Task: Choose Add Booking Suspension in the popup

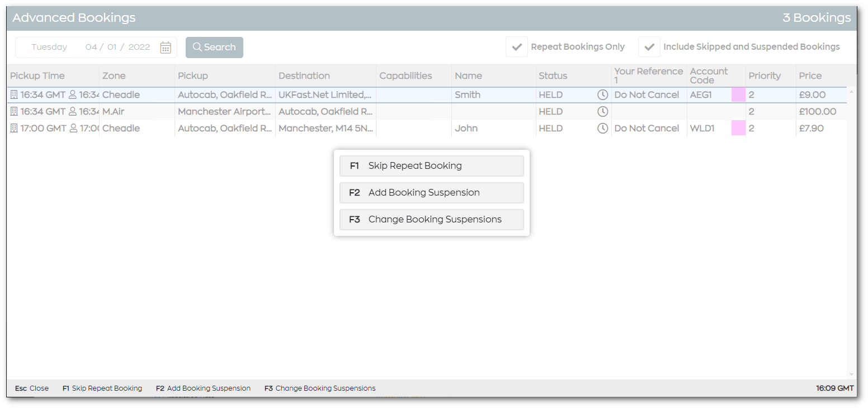Action: click(x=431, y=192)
